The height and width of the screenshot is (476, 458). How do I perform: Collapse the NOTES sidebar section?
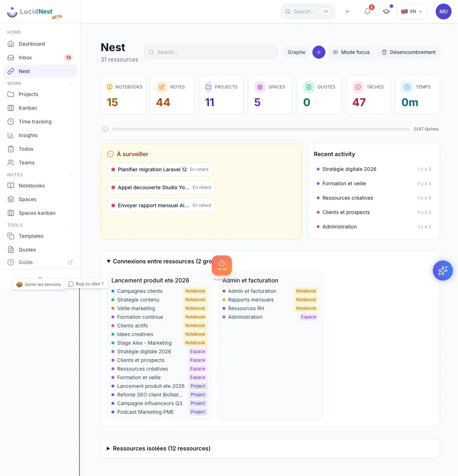(70, 175)
